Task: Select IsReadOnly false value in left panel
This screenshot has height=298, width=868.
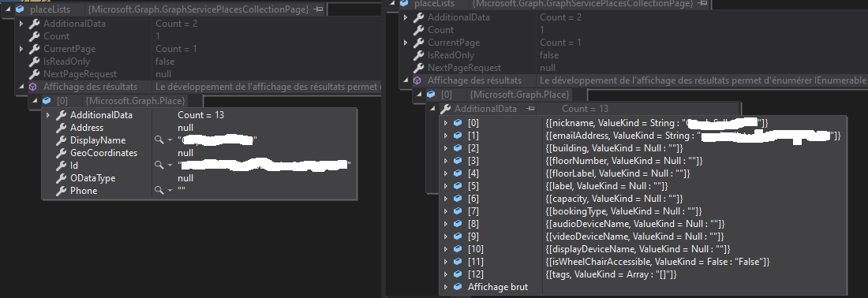Action: pyautogui.click(x=164, y=61)
